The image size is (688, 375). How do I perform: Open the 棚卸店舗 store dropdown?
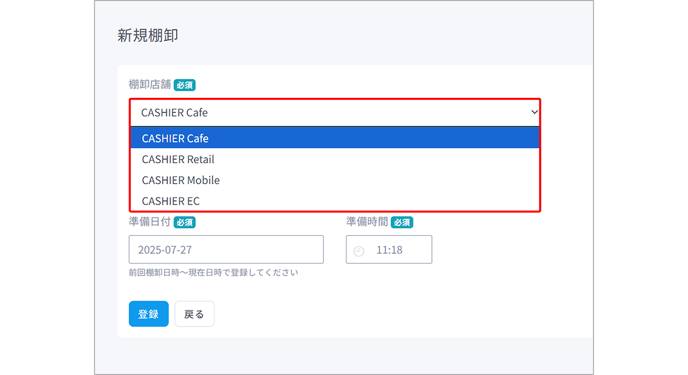point(335,113)
